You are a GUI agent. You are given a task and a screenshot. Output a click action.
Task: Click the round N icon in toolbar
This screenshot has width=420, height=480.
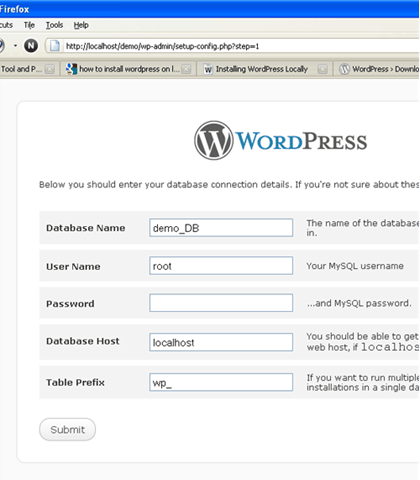point(31,45)
